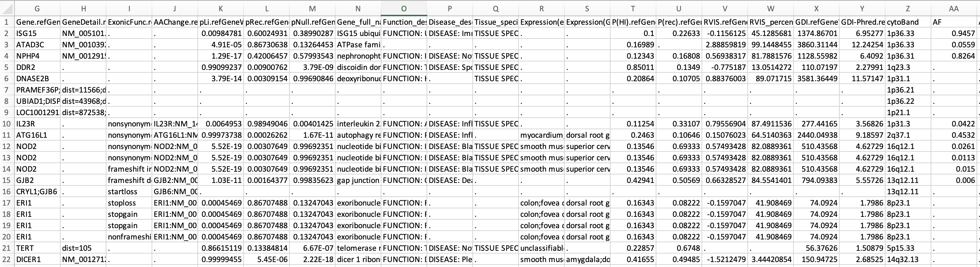Select column G header
Screen dimensions: 980x267
pyautogui.click(x=37, y=8)
